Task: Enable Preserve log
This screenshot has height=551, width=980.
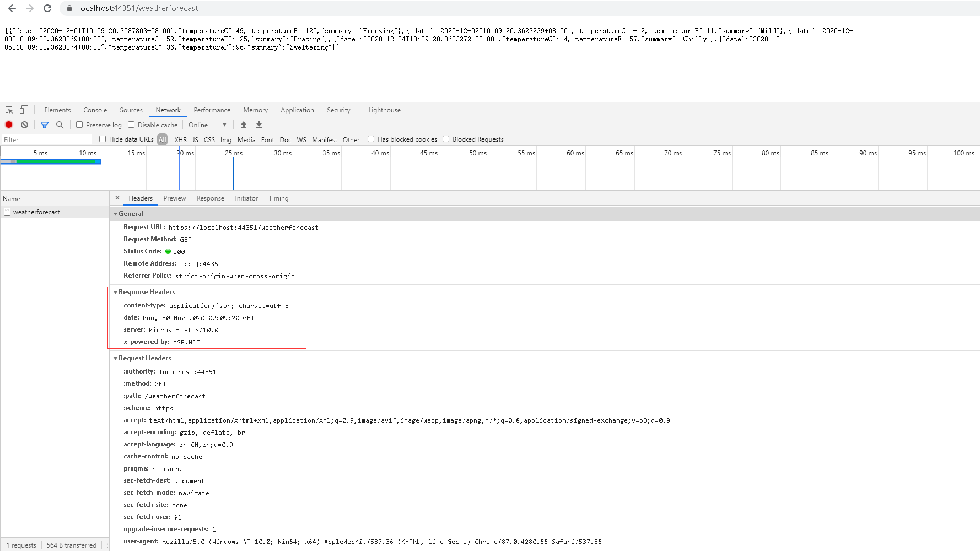Action: [80, 125]
